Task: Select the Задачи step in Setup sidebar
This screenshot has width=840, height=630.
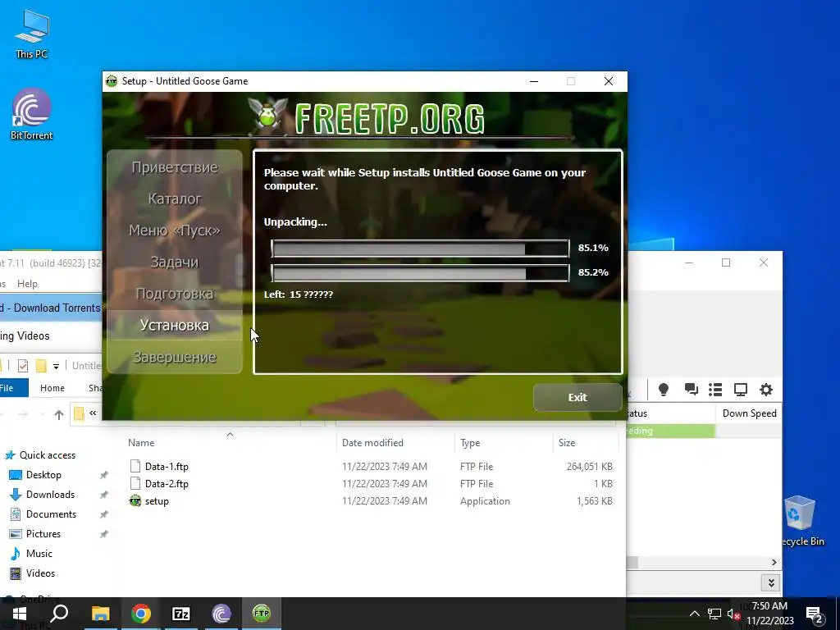Action: point(175,262)
